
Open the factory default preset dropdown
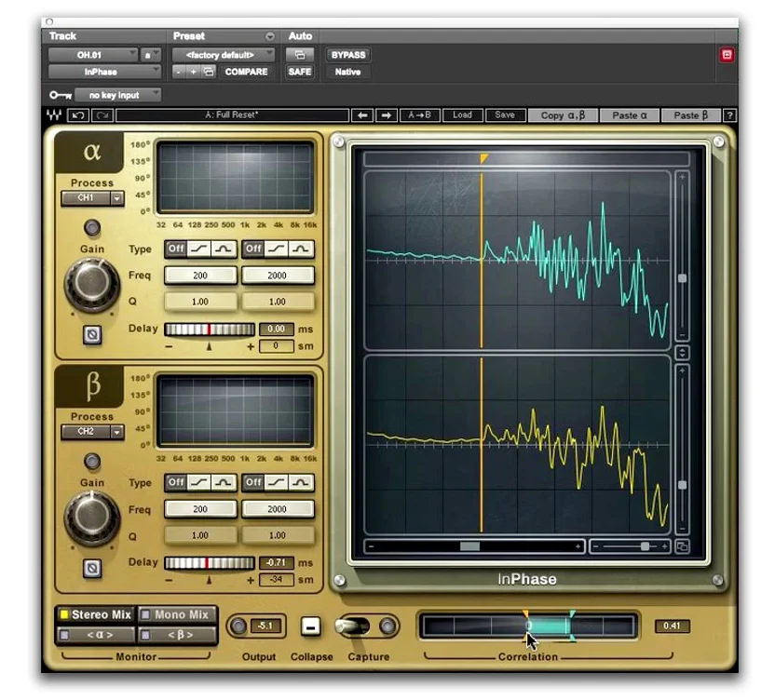click(x=223, y=55)
